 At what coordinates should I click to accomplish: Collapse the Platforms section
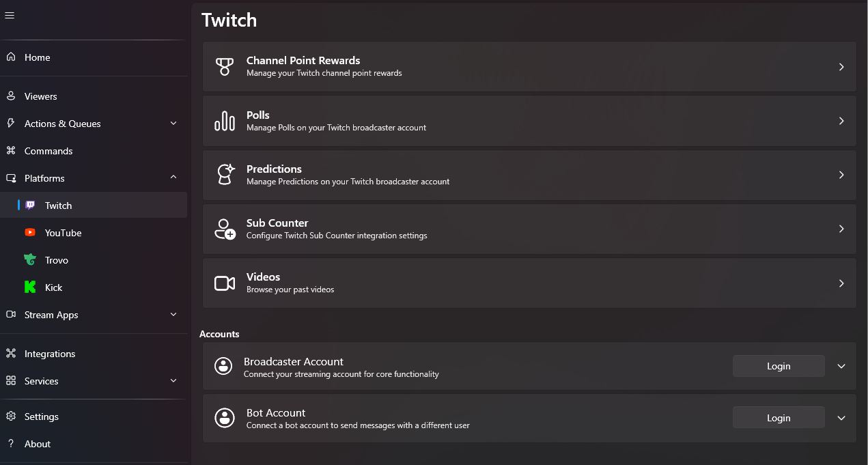coord(173,178)
